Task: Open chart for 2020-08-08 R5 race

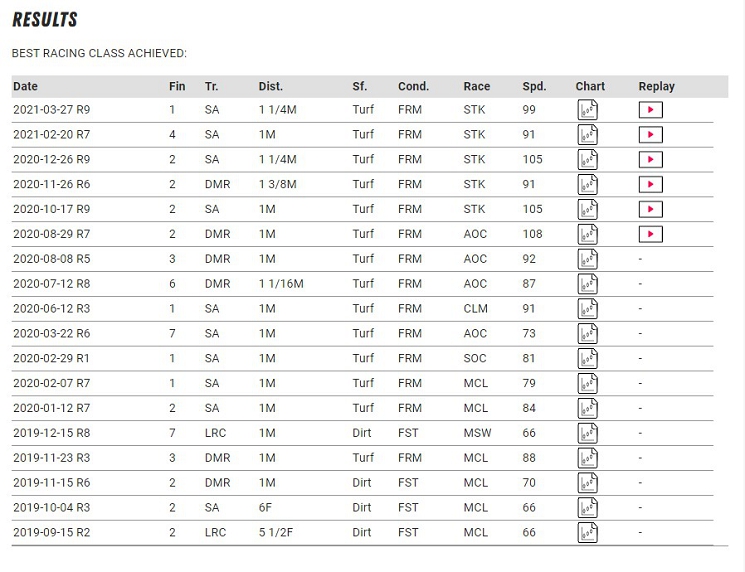Action: 587,259
